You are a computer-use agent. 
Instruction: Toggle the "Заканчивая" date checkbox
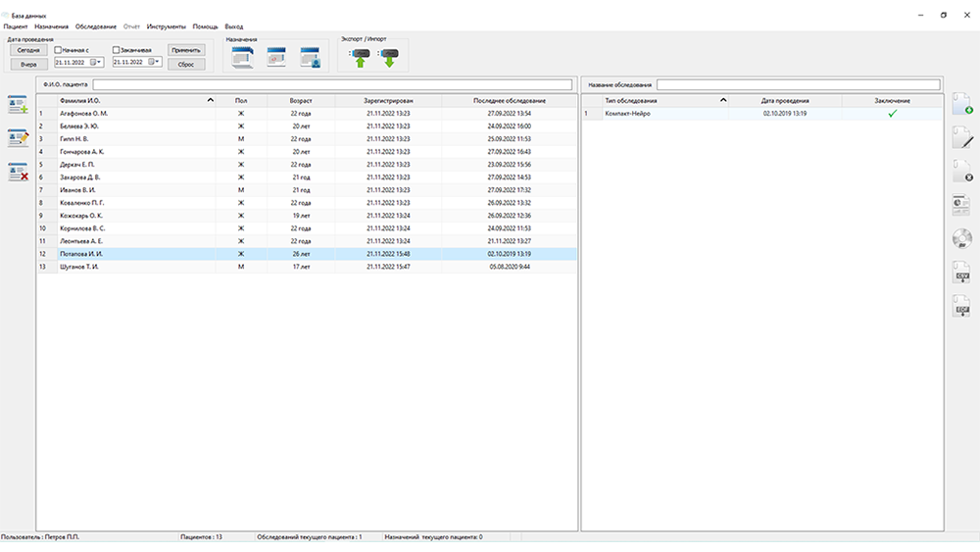point(117,50)
